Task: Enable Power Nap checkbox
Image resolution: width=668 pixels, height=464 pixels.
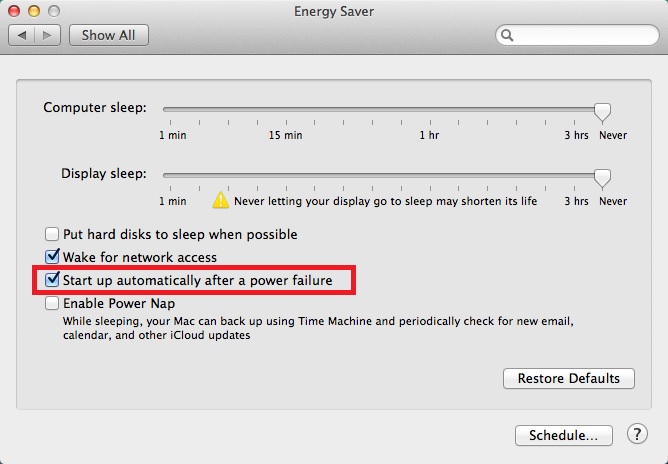Action: pos(52,303)
